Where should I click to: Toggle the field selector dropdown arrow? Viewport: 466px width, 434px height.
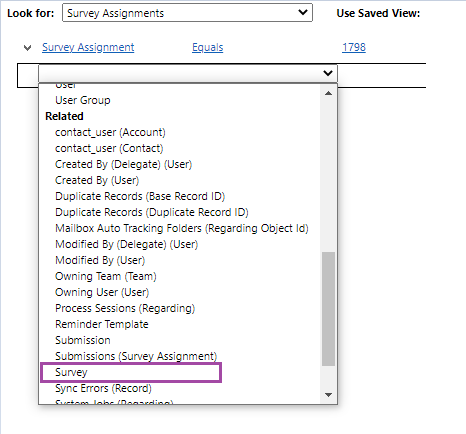pyautogui.click(x=328, y=73)
